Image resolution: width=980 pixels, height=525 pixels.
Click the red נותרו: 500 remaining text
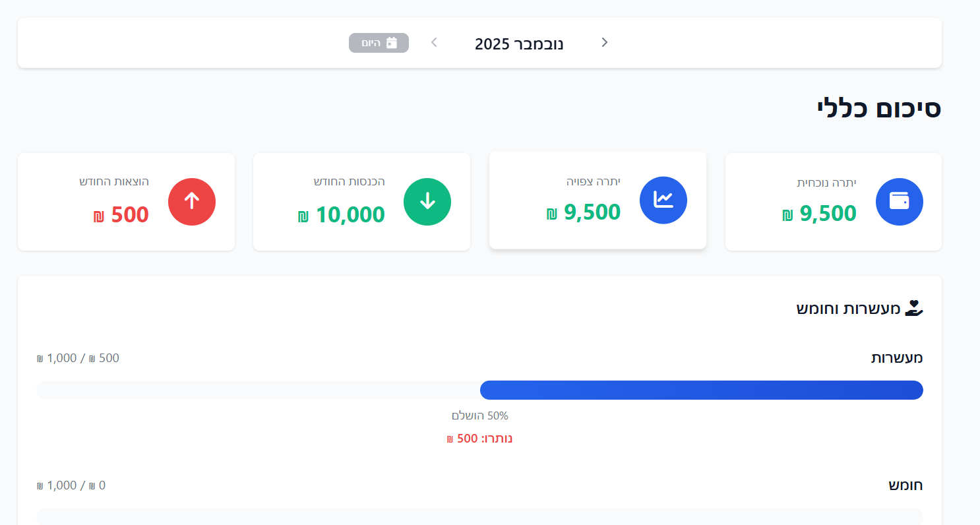tap(479, 439)
